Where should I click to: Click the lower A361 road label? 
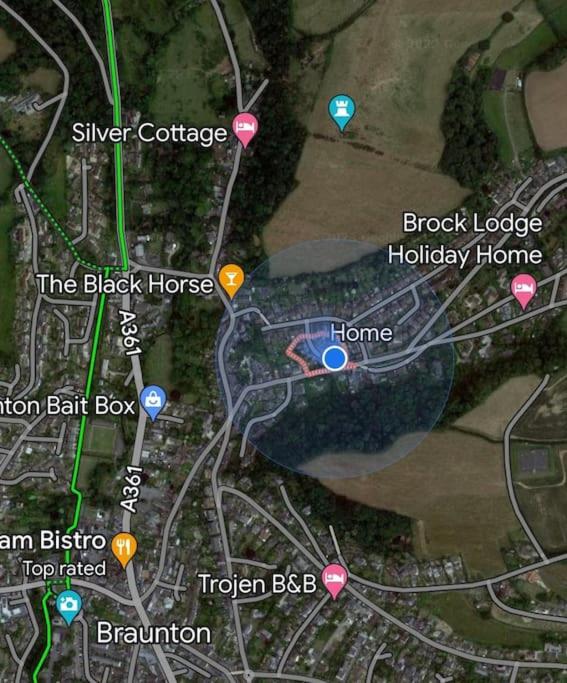[131, 488]
